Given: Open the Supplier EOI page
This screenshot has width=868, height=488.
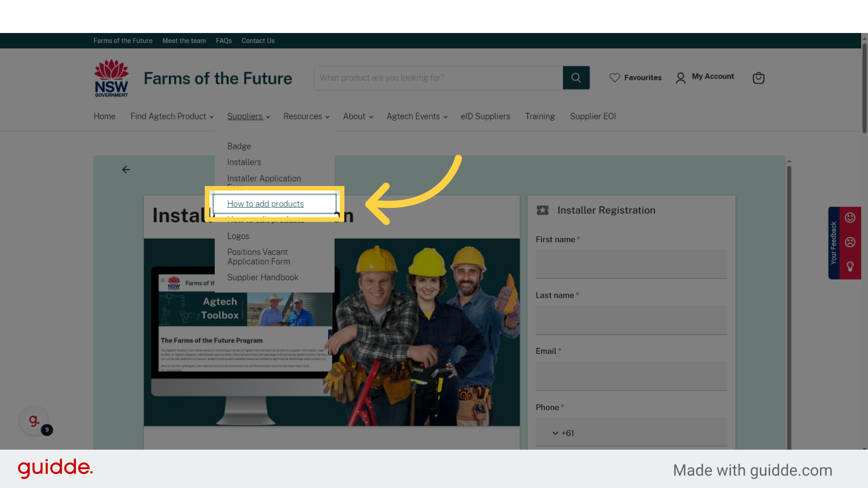Looking at the screenshot, I should click(593, 116).
